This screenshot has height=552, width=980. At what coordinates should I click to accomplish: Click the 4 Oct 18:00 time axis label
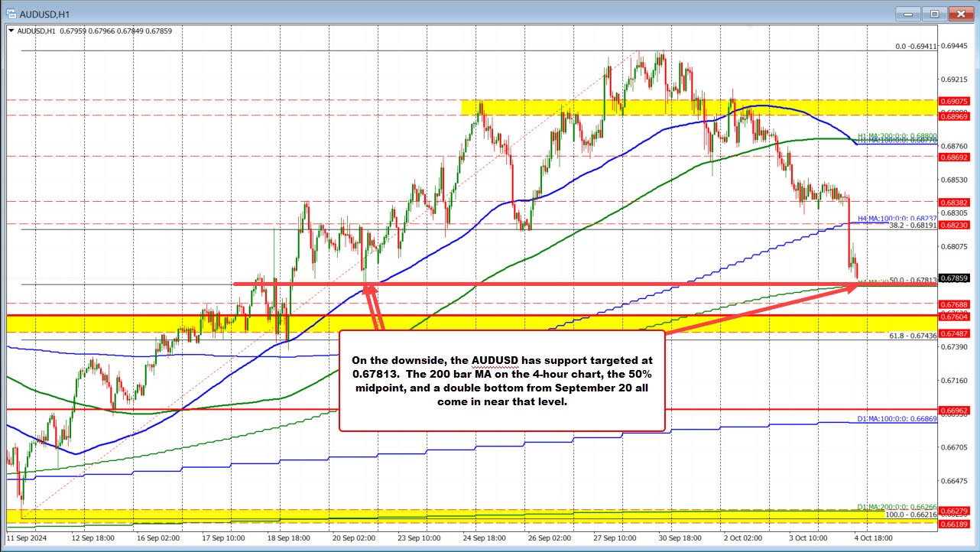click(x=873, y=539)
